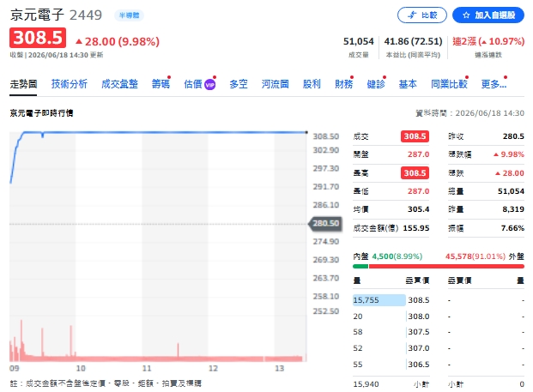Click the 最低 287.0 value
533x392 pixels.
point(419,191)
